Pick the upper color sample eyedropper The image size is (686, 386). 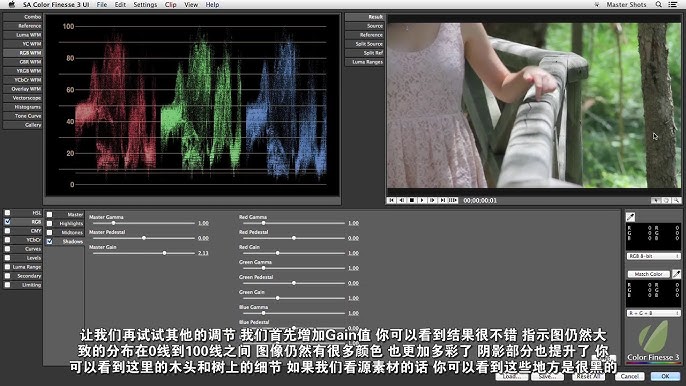630,217
